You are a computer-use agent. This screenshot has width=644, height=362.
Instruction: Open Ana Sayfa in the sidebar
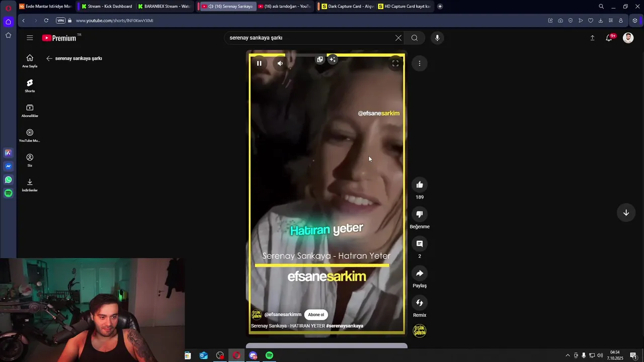click(x=30, y=61)
